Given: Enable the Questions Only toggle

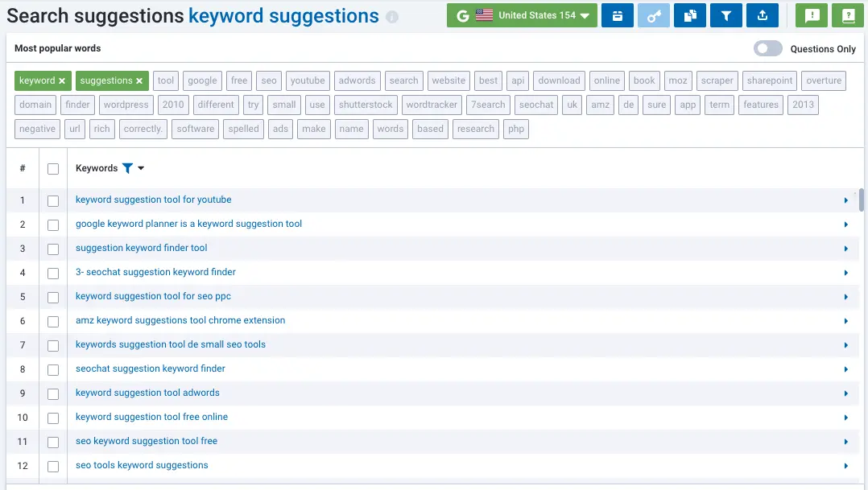Looking at the screenshot, I should [x=767, y=48].
